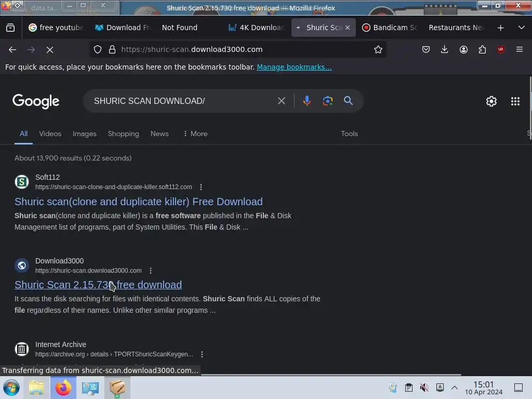Open Google quick settings gear
Image resolution: width=532 pixels, height=399 pixels.
(x=491, y=101)
